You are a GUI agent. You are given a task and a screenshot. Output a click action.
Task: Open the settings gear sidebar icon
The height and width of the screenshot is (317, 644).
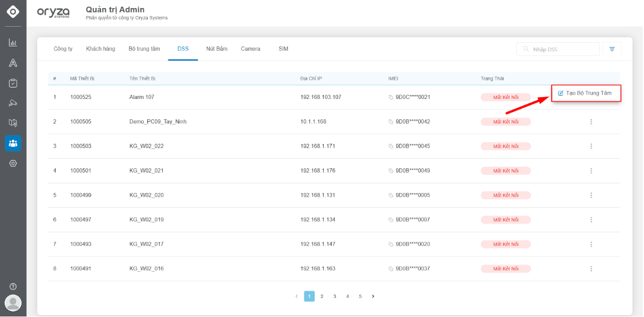coord(13,163)
